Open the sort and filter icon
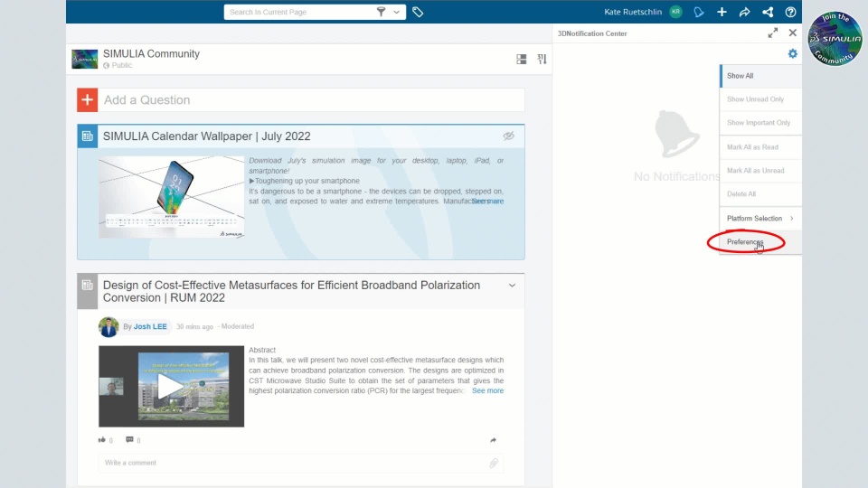The image size is (868, 488). 542,60
